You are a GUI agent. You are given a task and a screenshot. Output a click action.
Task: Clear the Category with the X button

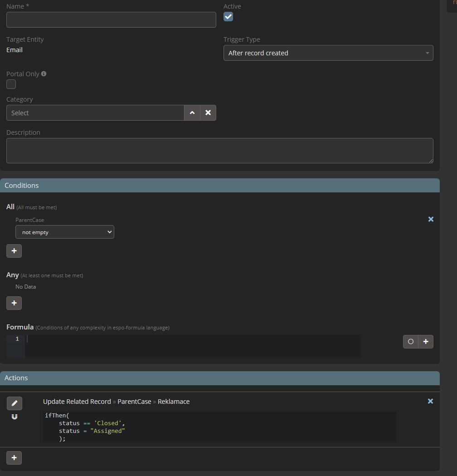coord(208,113)
